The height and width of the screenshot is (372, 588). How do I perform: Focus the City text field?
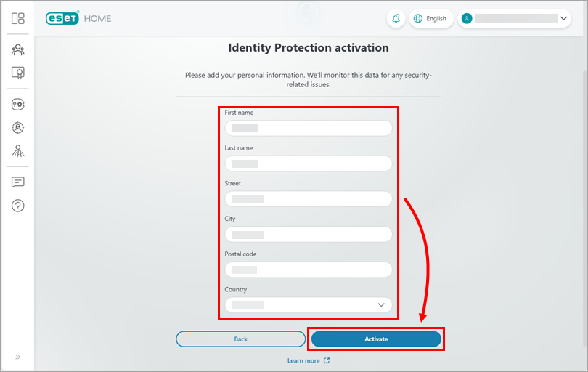pos(309,234)
